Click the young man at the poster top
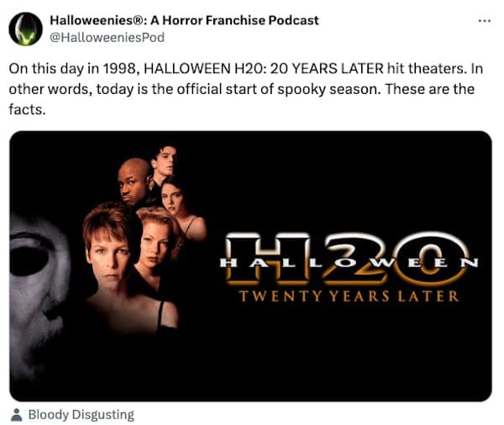This screenshot has width=504, height=425. point(165,160)
